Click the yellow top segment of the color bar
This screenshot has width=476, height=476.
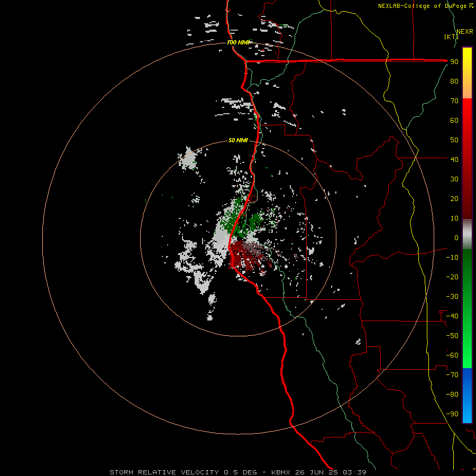click(467, 73)
